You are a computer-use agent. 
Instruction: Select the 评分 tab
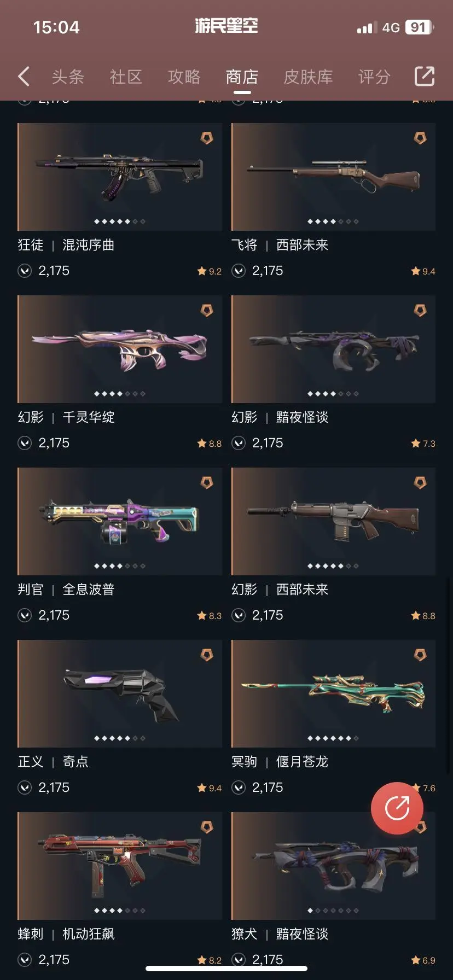(374, 77)
